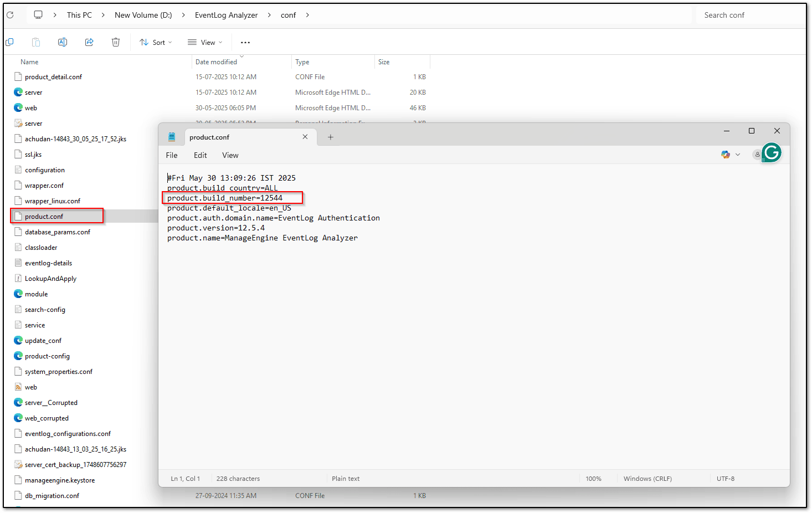Select the LookupAndApply file icon
Viewport: 812px width, 513px height.
[18, 279]
